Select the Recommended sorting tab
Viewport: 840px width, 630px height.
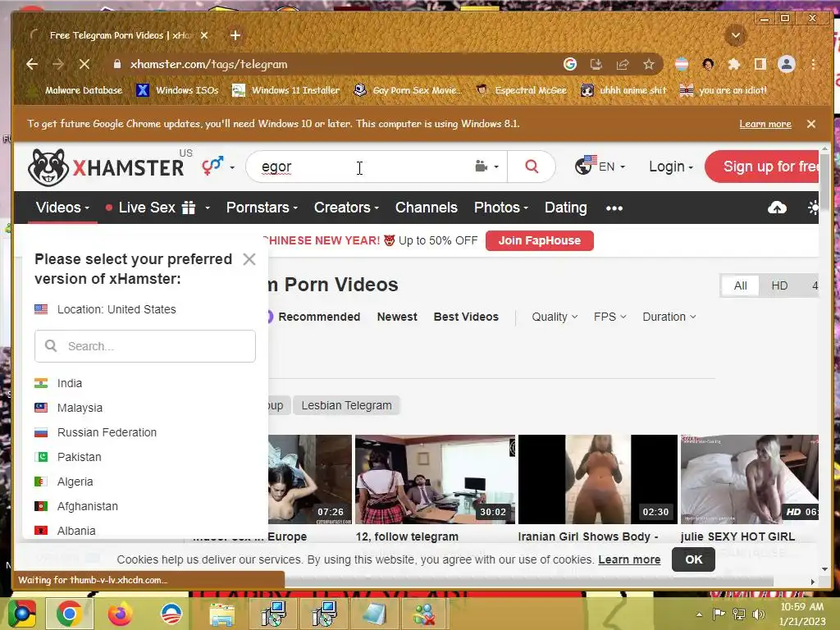pyautogui.click(x=319, y=317)
